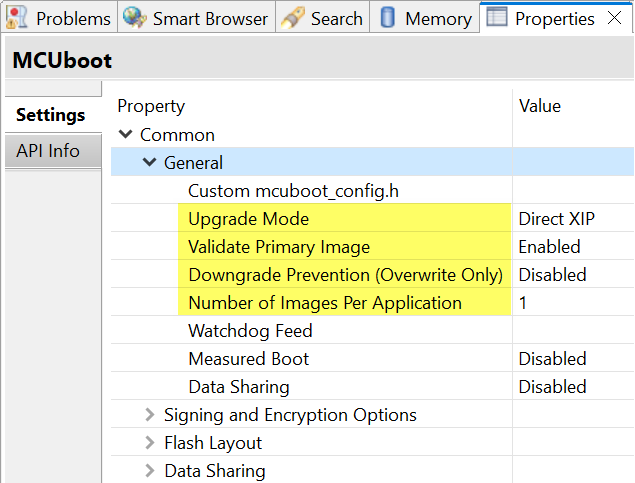Screen dimensions: 635x483
Task: Select the Settings side tab
Action: click(x=50, y=115)
